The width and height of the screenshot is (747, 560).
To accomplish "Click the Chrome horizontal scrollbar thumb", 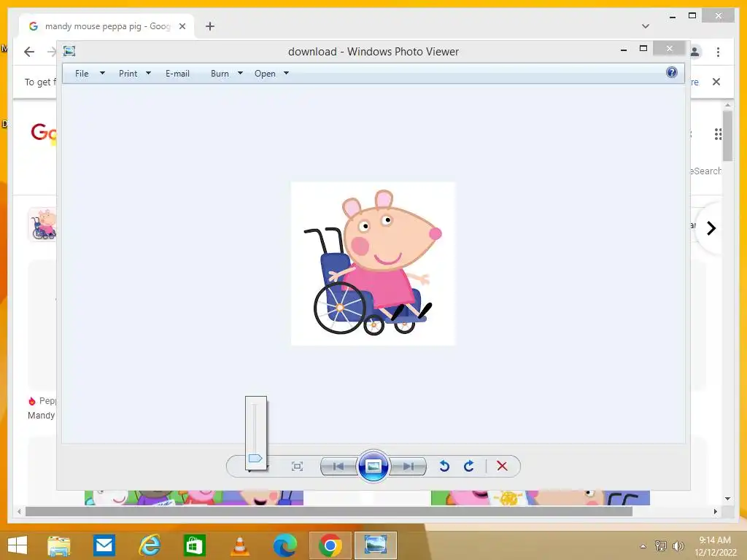I will click(329, 511).
